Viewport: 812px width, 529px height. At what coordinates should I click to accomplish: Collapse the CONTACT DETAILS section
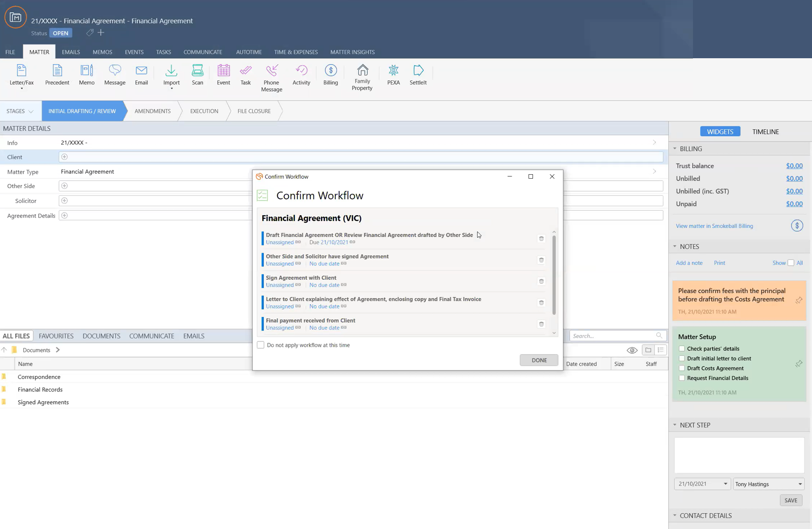[x=675, y=515]
